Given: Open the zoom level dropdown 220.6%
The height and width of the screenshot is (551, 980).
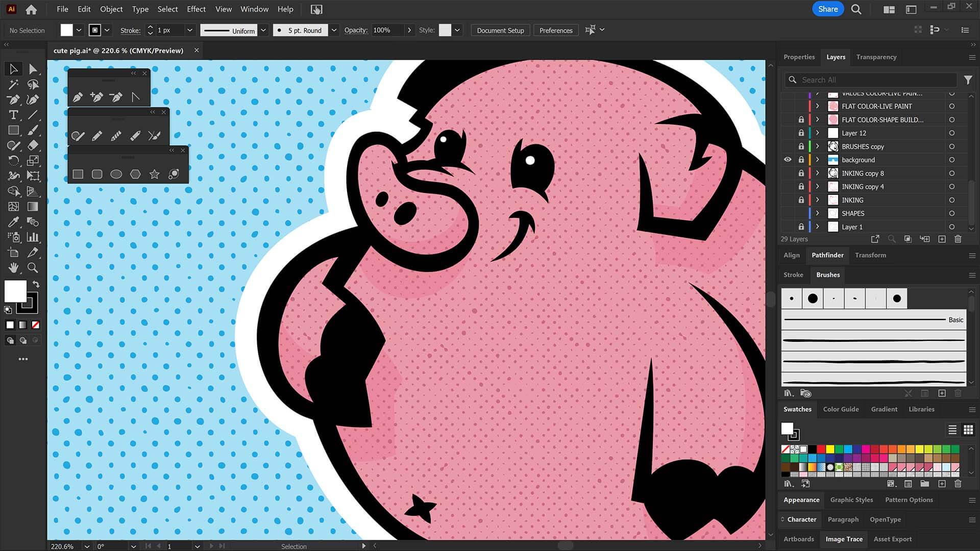Looking at the screenshot, I should [x=86, y=546].
